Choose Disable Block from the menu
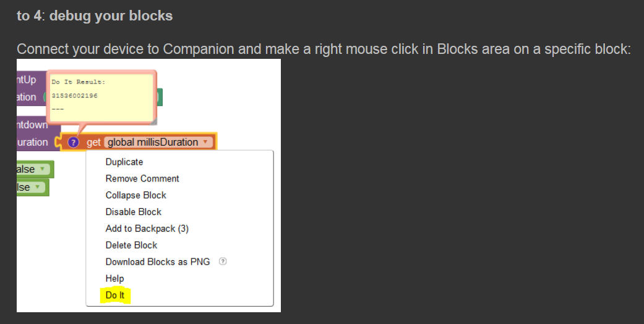The width and height of the screenshot is (644, 324). 134,212
